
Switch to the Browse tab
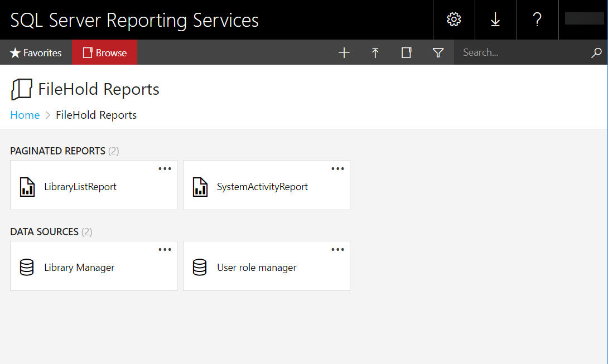pos(104,52)
